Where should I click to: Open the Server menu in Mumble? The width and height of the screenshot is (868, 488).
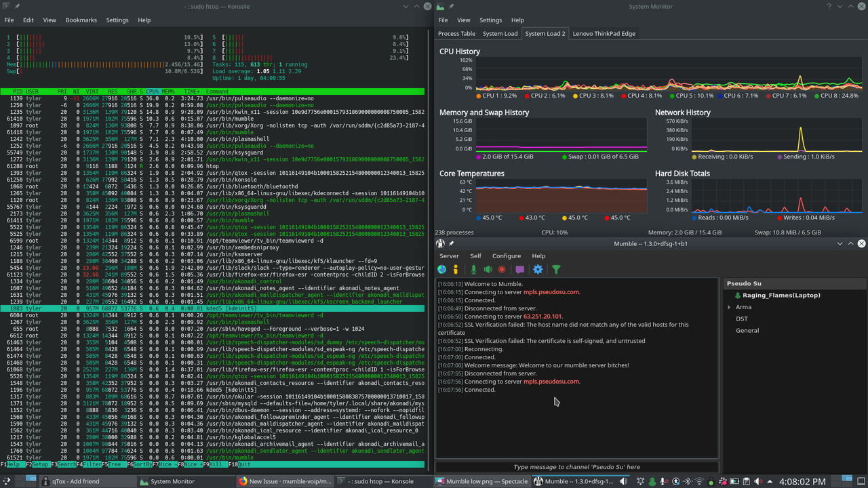(x=449, y=256)
